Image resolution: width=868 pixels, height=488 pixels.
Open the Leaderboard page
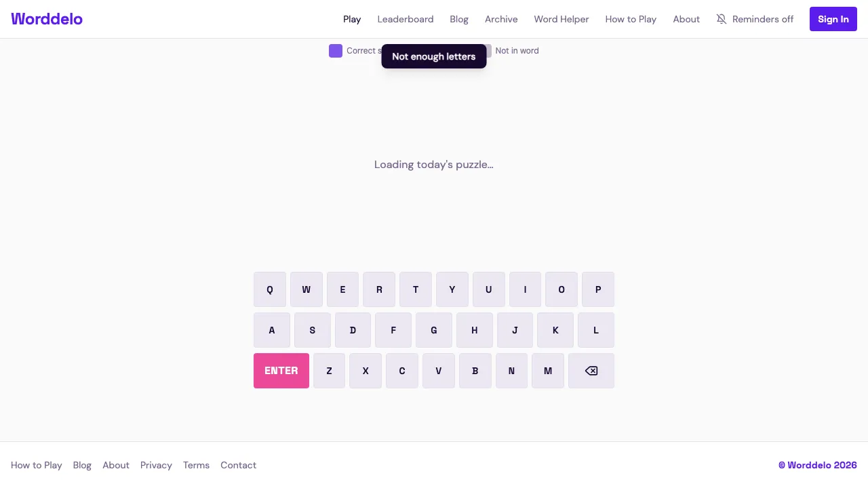pos(406,19)
